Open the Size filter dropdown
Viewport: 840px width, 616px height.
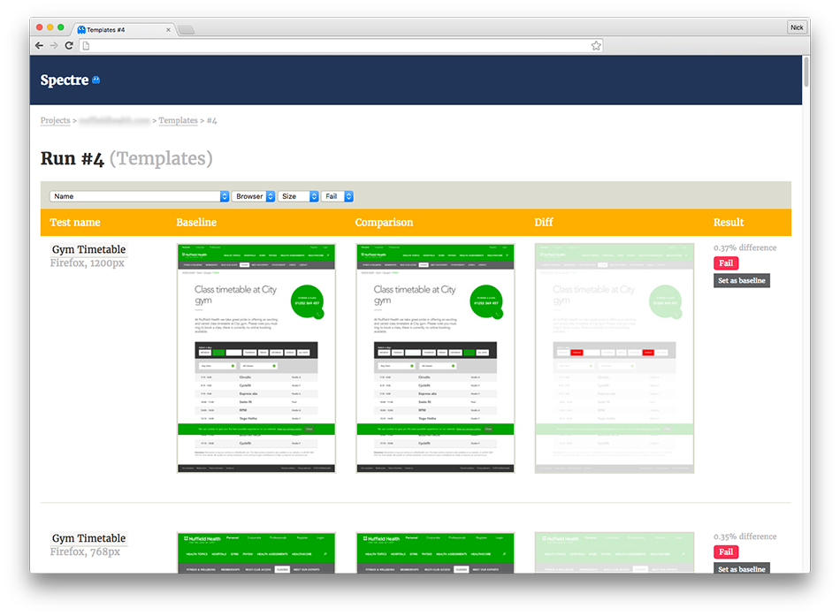(298, 196)
